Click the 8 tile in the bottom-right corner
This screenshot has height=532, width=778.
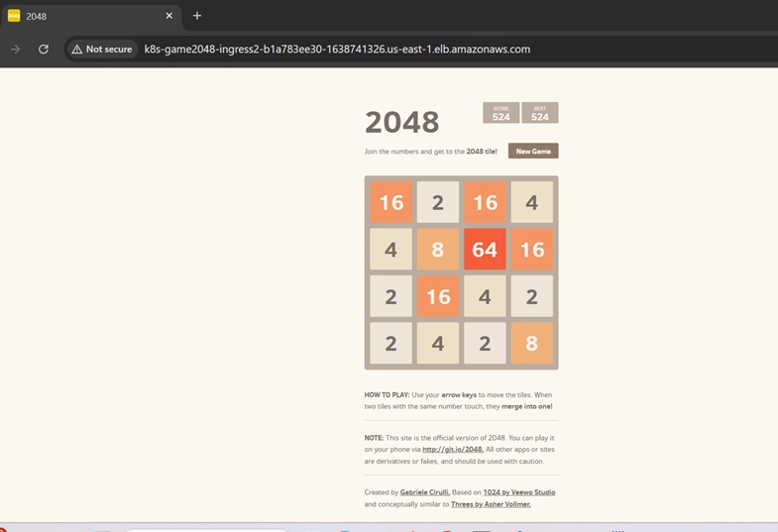coord(532,344)
